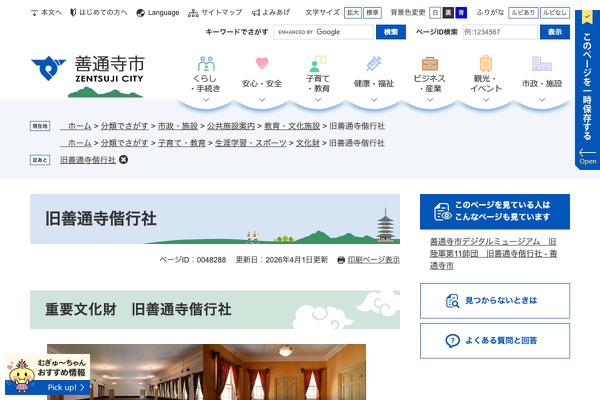The image size is (600, 400).
Task: Expand chevron under 市政・施設
Action: (542, 100)
